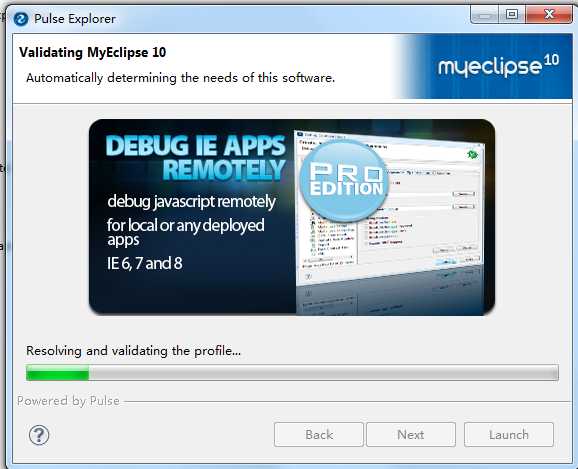The image size is (578, 469).
Task: Click the 'Pulse Explorer' window title text
Action: pyautogui.click(x=75, y=19)
